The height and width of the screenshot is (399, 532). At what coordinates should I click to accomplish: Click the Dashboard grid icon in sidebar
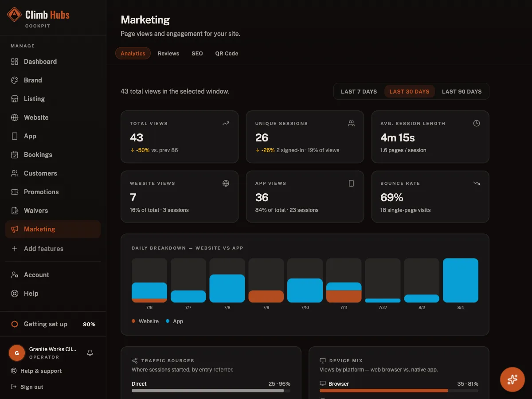(x=15, y=62)
